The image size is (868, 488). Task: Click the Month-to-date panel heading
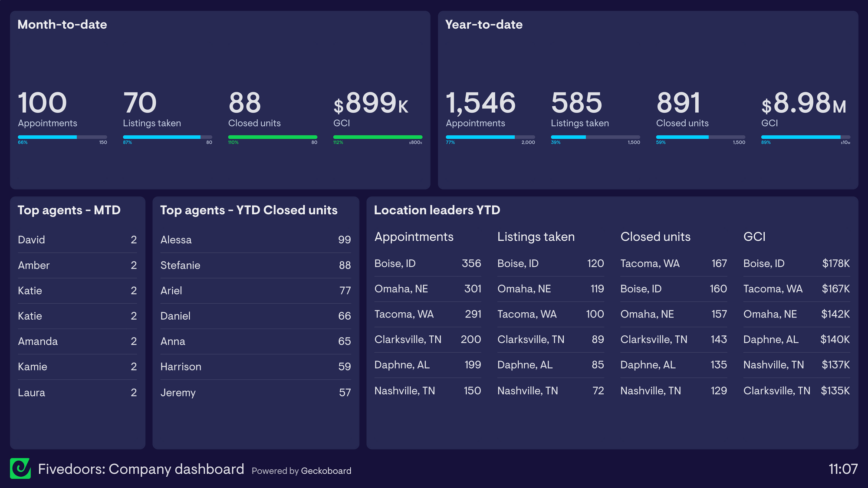(x=62, y=25)
